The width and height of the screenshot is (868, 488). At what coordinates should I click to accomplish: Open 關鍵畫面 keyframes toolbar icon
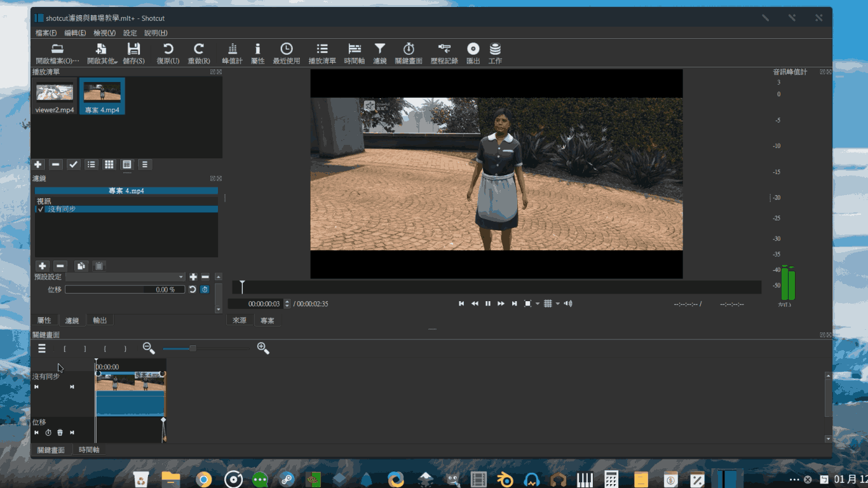coord(409,53)
